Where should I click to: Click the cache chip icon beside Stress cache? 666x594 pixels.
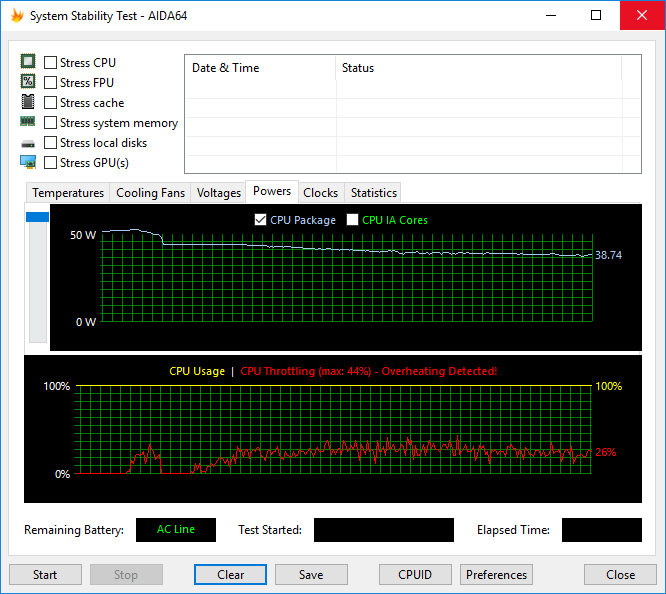point(28,102)
